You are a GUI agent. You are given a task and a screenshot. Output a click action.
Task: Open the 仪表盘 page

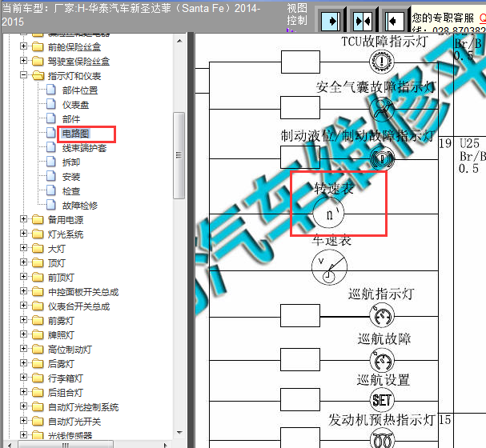pyautogui.click(x=75, y=105)
